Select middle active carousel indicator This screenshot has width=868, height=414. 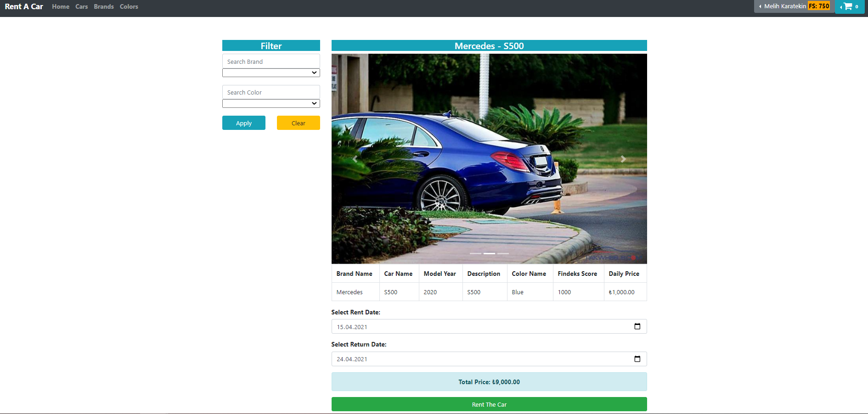[x=489, y=253]
